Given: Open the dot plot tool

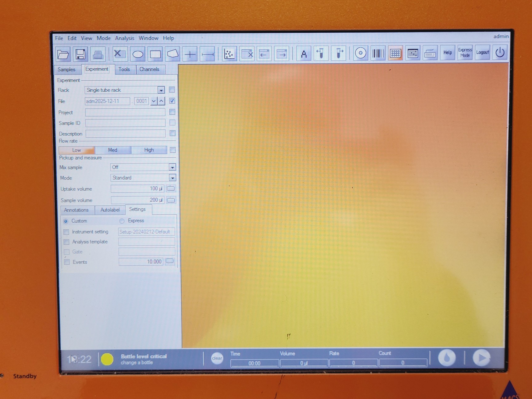Looking at the screenshot, I should pyautogui.click(x=229, y=54).
